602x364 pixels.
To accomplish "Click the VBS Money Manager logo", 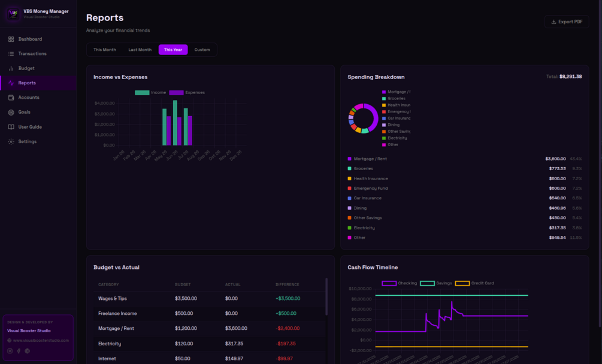I will pyautogui.click(x=13, y=14).
